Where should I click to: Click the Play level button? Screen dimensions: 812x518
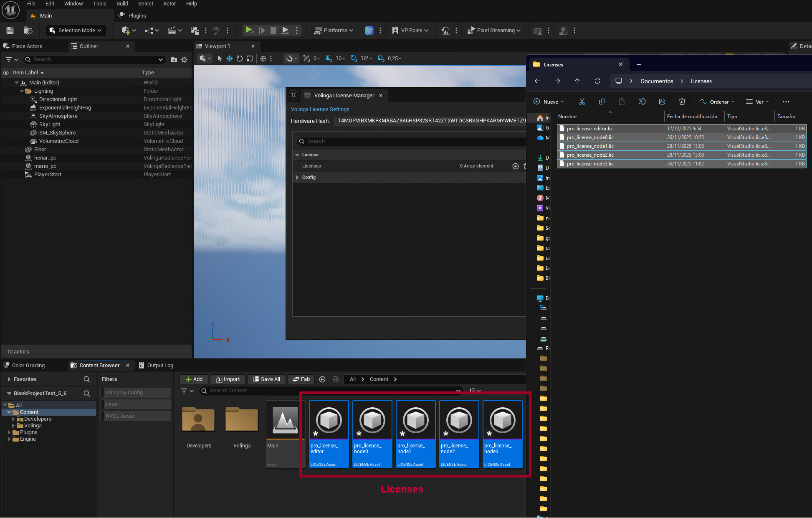pyautogui.click(x=249, y=30)
